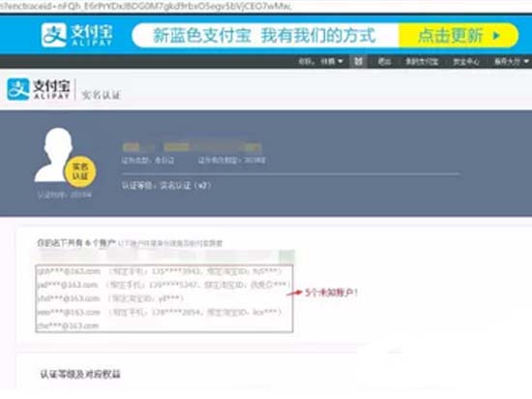Click the Alipay logo in the blue banner

[76, 35]
